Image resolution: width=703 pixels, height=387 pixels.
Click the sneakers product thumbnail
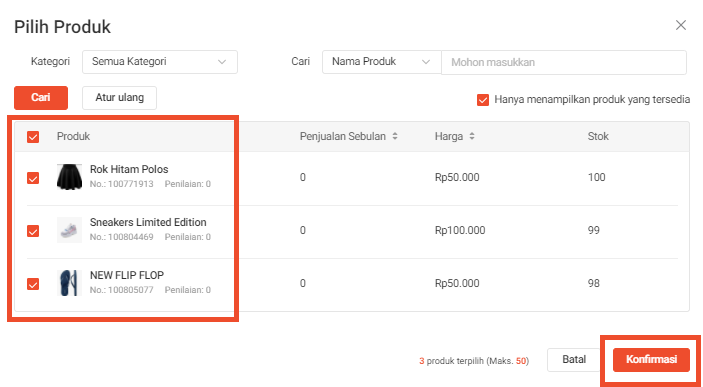pyautogui.click(x=69, y=230)
